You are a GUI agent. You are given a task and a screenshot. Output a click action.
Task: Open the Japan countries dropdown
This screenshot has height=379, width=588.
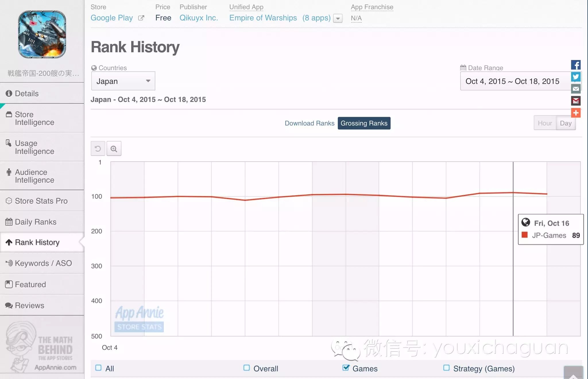tap(123, 81)
